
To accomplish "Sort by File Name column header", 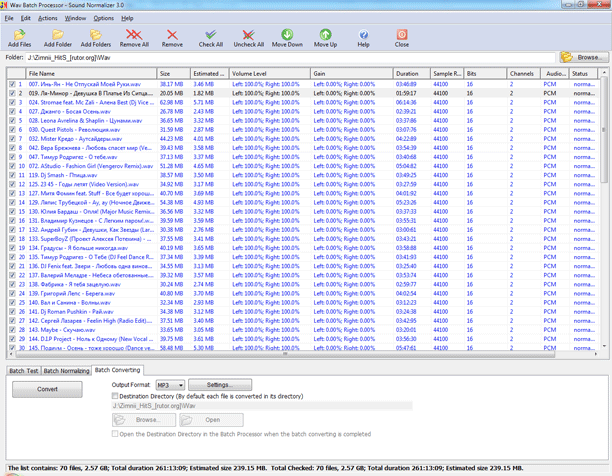I will coord(91,73).
